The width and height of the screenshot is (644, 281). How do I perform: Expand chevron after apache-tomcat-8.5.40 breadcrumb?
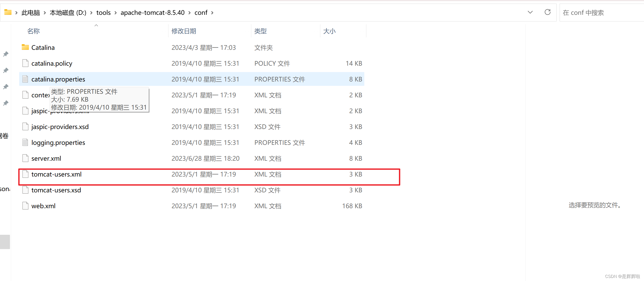189,13
